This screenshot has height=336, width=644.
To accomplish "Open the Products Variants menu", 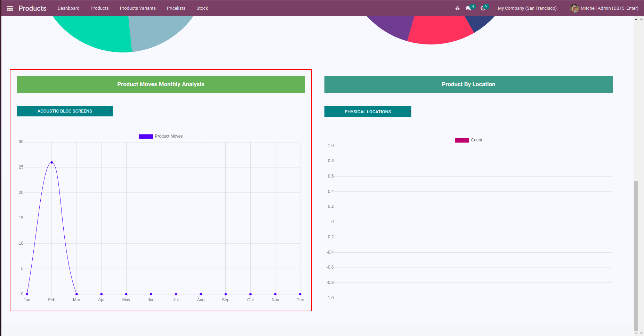I will (x=138, y=8).
